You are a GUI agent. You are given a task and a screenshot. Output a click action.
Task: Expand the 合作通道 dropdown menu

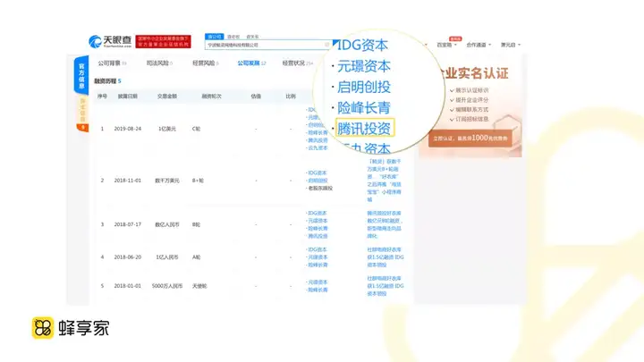click(479, 45)
